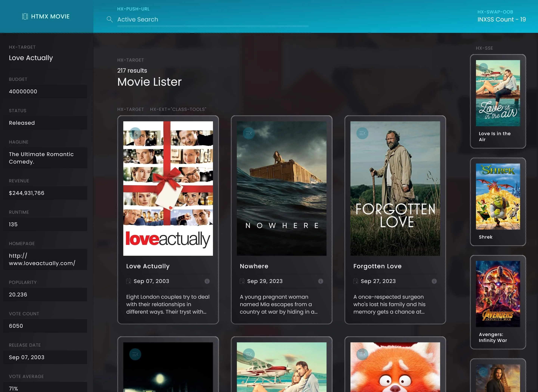The width and height of the screenshot is (538, 392).
Task: Click the Forgotten Love card title
Action: (378, 266)
